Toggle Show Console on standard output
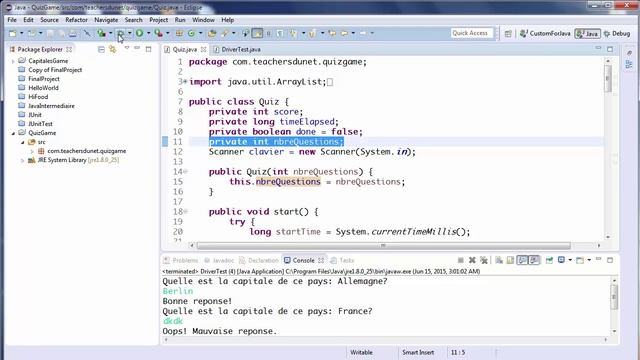Screen dimensions: 640x360 (x=522, y=260)
